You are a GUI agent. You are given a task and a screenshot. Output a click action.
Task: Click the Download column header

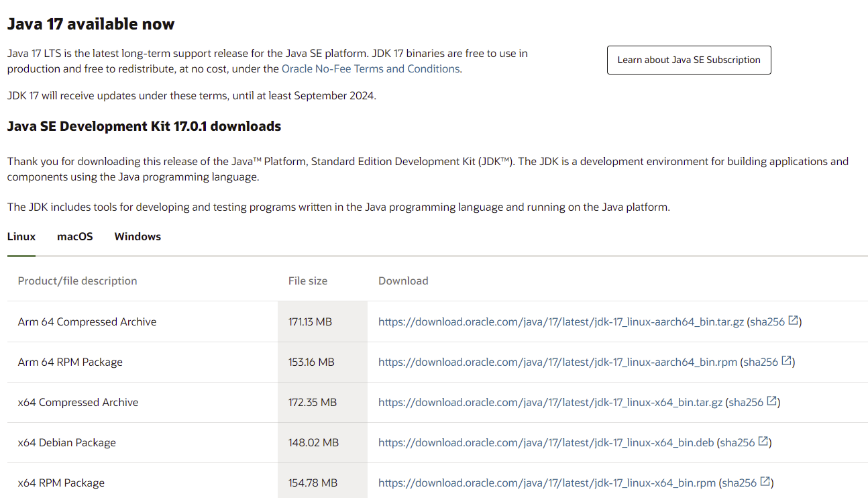[x=403, y=281]
